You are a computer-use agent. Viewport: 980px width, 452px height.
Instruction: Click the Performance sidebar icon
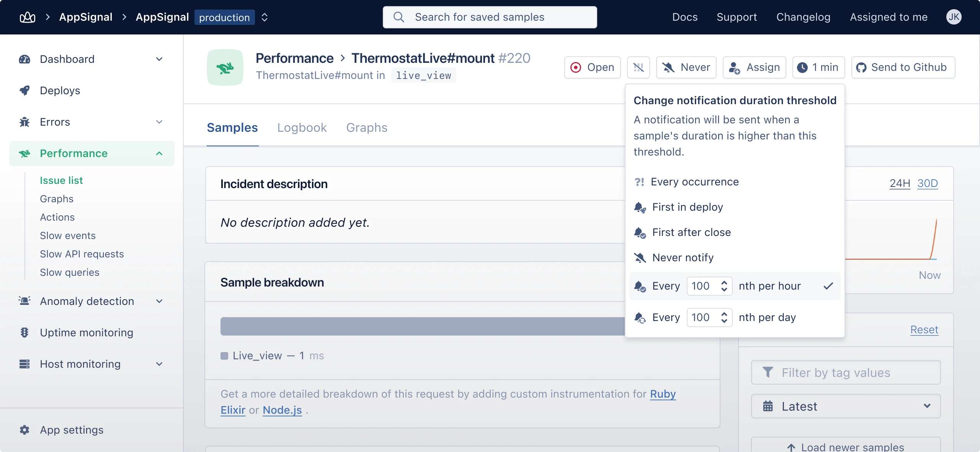pos(24,153)
